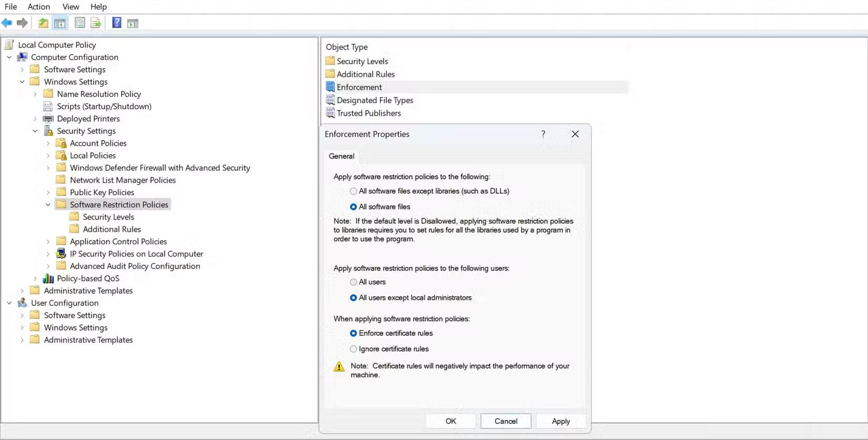Viewport: 868px width, 440px height.
Task: Select 'All software files except libraries' option
Action: click(x=354, y=192)
